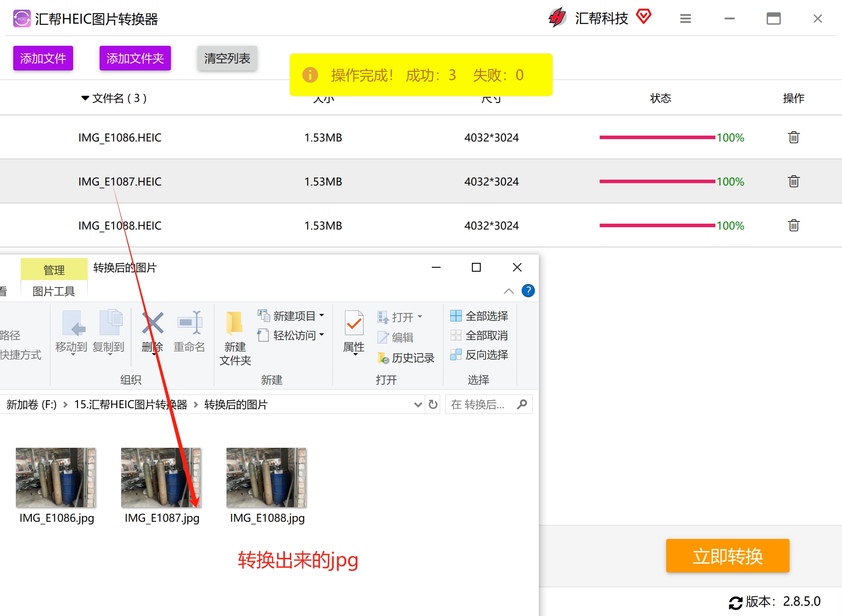This screenshot has height=616, width=842.
Task: Open the hamburger menu in title bar
Action: click(685, 18)
